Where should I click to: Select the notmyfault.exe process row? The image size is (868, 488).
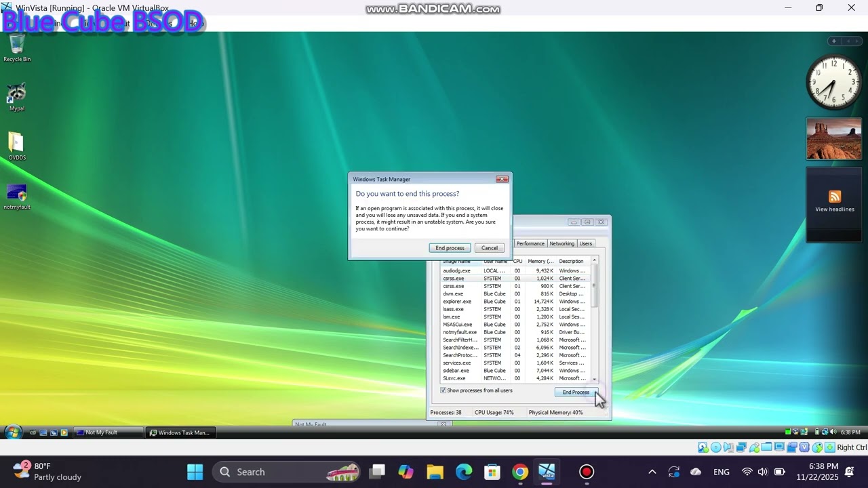click(x=515, y=332)
